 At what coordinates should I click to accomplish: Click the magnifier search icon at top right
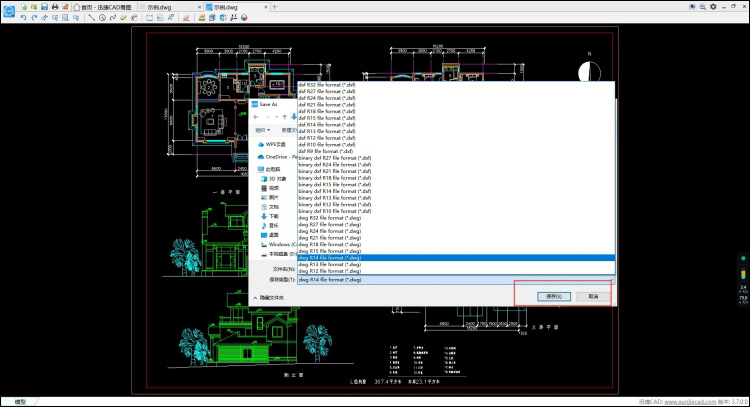702,7
